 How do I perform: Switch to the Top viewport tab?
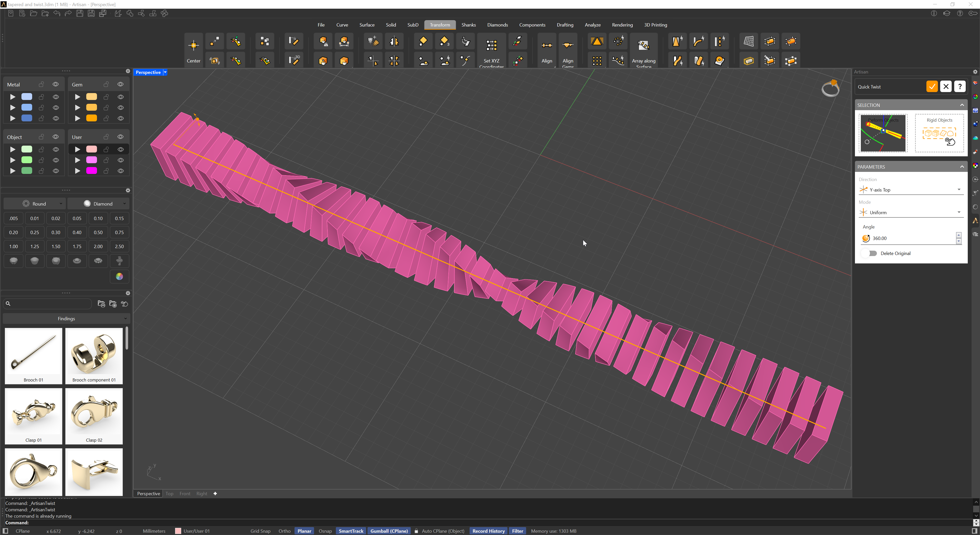click(169, 493)
